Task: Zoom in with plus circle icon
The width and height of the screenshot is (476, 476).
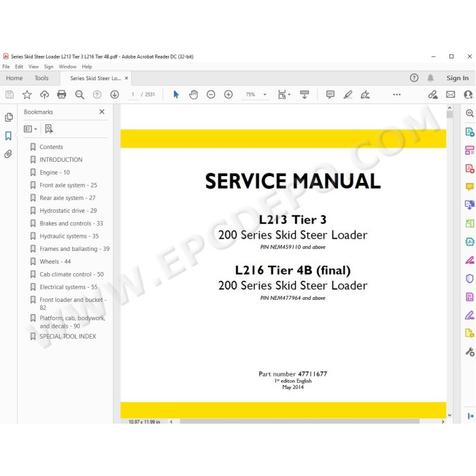Action: [x=228, y=95]
